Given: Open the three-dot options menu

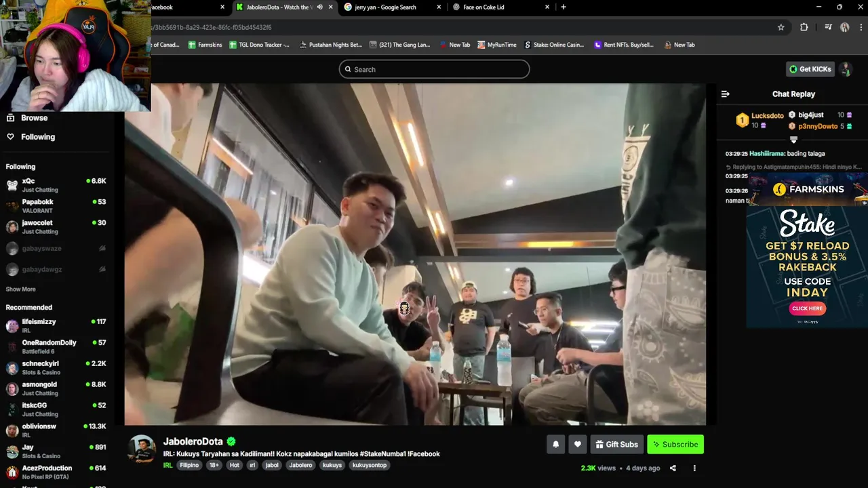Looking at the screenshot, I should 694,468.
